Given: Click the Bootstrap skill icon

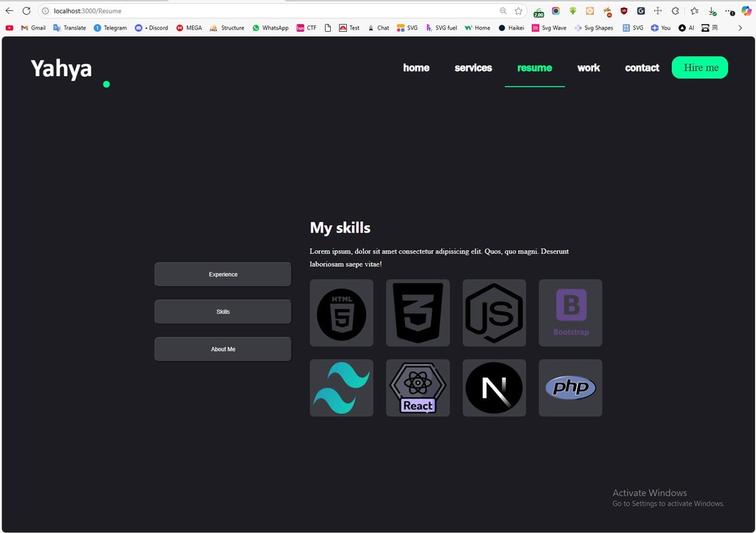Looking at the screenshot, I should click(571, 313).
